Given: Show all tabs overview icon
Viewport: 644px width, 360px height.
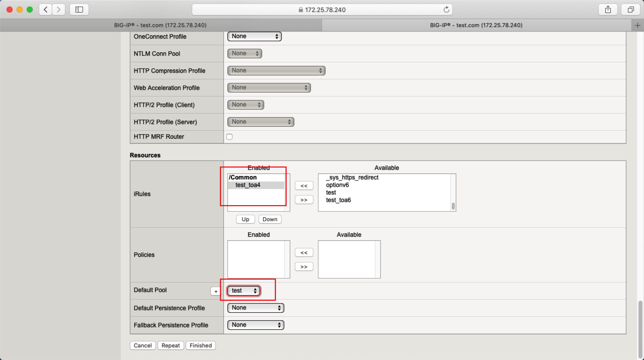Looking at the screenshot, I should click(630, 10).
